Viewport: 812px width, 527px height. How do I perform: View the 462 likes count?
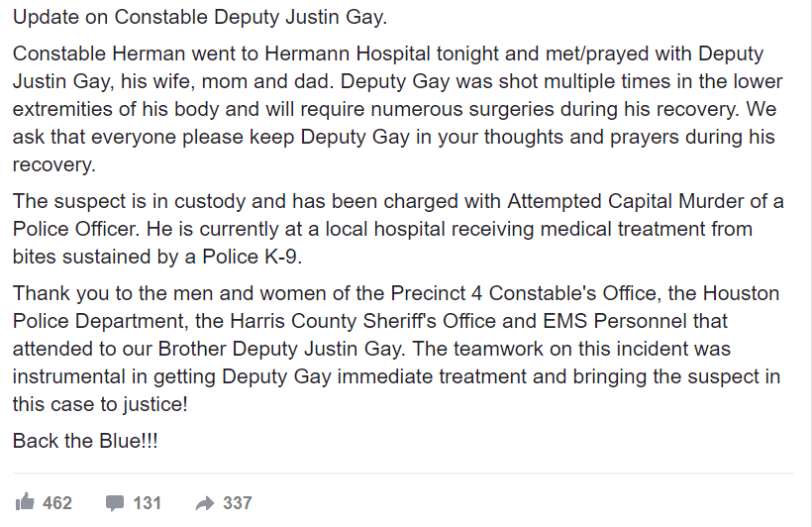click(x=57, y=502)
